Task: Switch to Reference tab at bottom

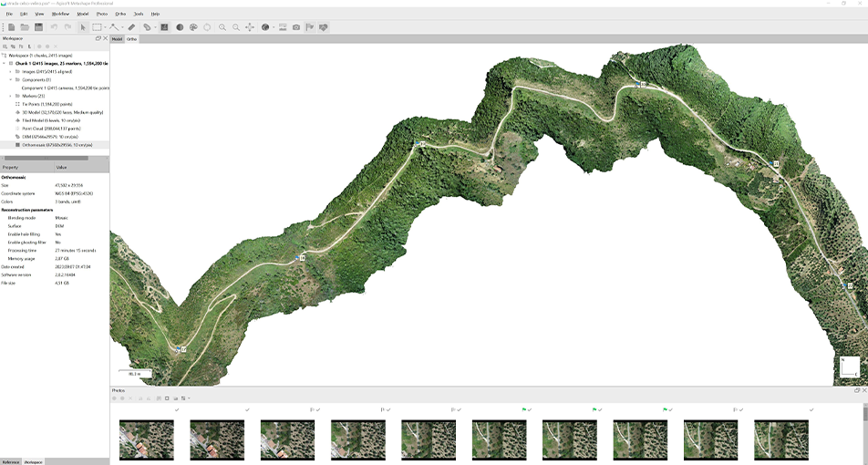Action: pyautogui.click(x=11, y=461)
